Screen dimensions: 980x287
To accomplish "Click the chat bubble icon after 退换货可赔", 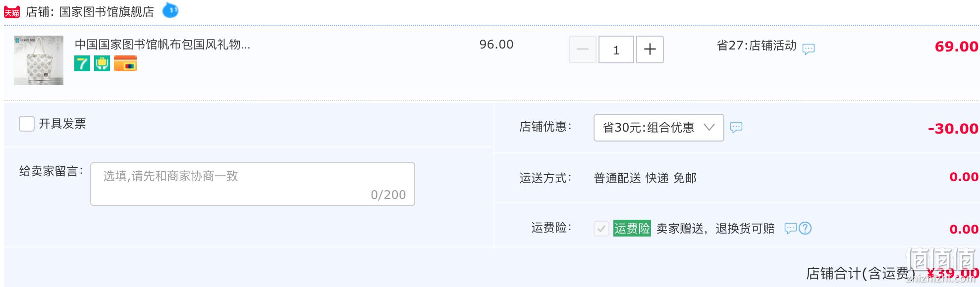I will 791,228.
